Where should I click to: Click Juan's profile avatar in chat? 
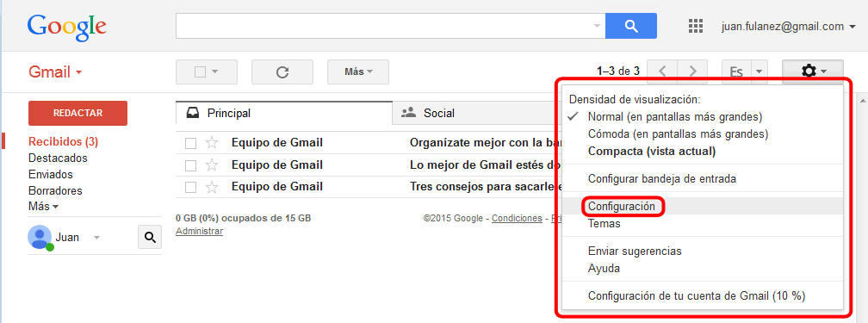40,238
